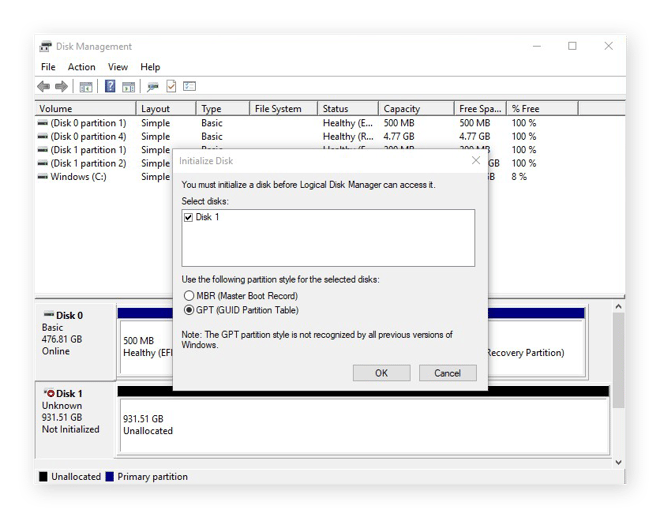Click OK in Initialize Disk dialog
Viewport: 660px width, 517px height.
coord(381,373)
